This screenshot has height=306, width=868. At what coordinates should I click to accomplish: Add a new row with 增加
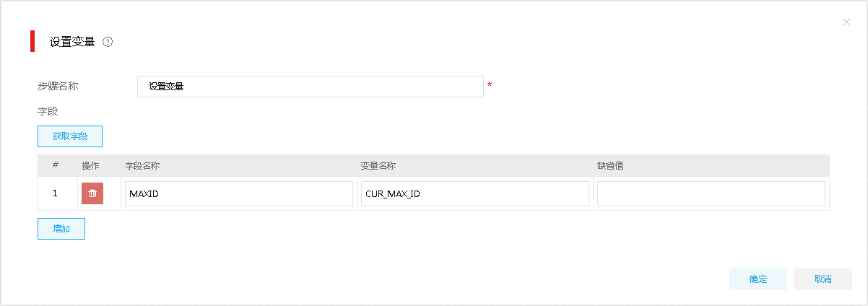[x=61, y=229]
